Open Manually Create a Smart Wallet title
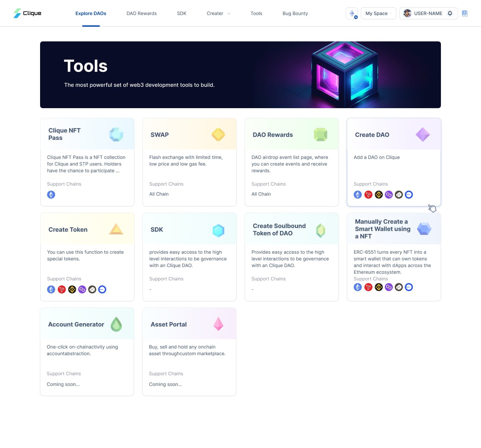This screenshot has width=481, height=448. (383, 229)
